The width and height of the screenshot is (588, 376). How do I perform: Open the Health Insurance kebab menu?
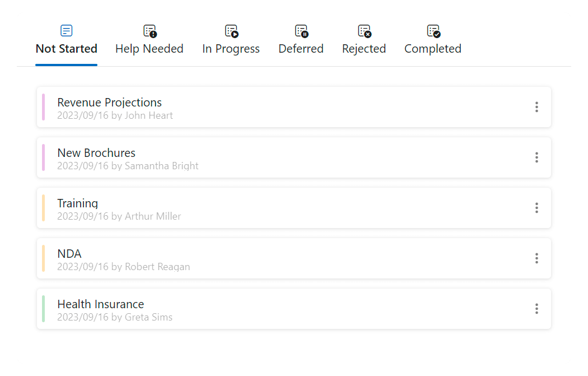536,309
